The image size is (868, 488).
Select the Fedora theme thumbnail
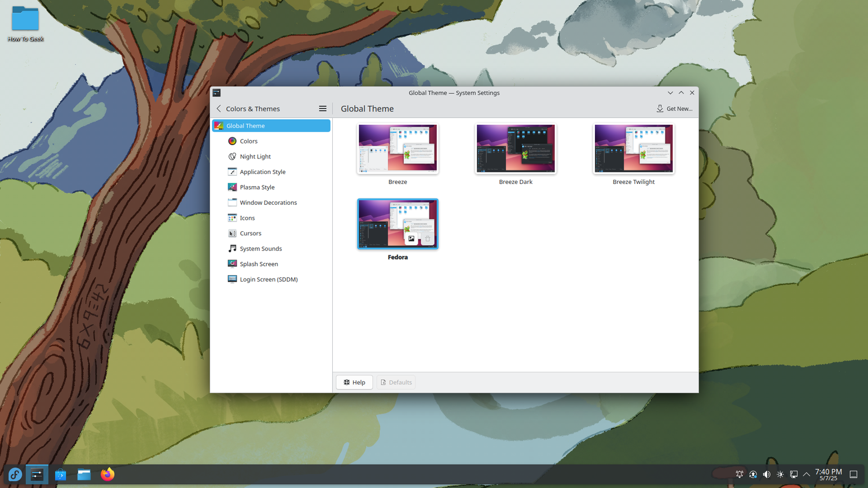click(x=398, y=224)
